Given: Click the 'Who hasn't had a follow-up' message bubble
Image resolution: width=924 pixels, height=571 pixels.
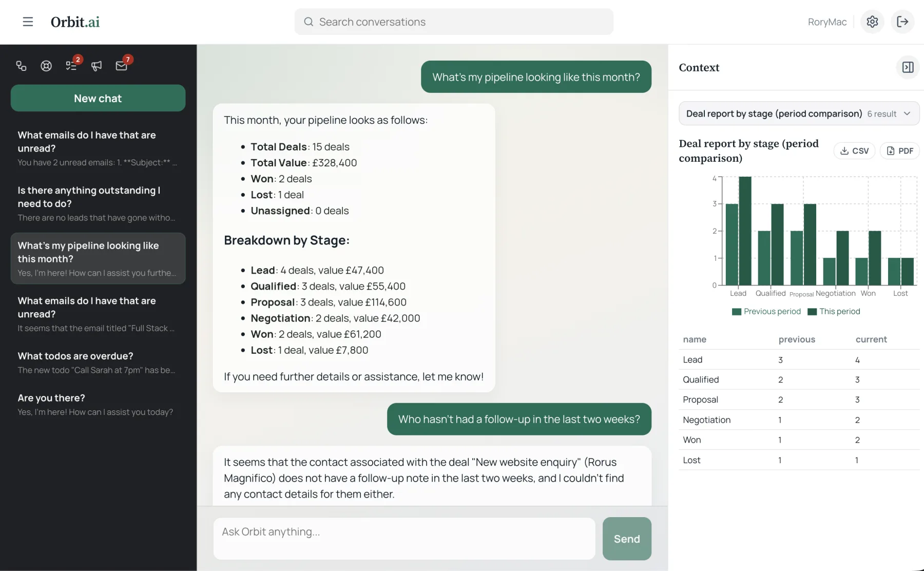Looking at the screenshot, I should click(x=519, y=419).
